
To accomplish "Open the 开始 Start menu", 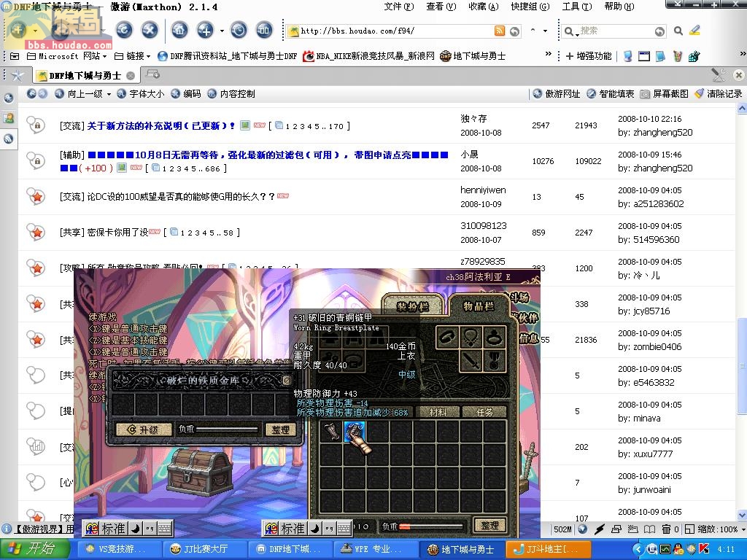I will (x=34, y=548).
